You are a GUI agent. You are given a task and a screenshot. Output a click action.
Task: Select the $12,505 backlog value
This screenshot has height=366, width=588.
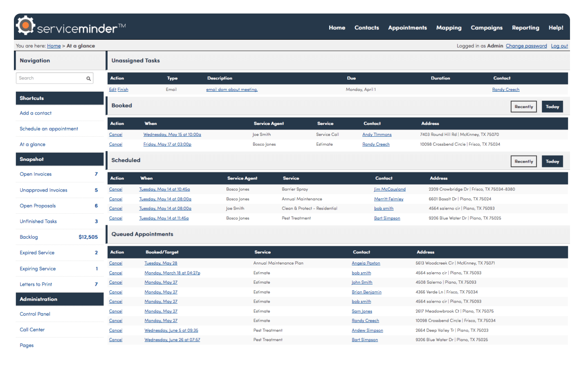88,237
